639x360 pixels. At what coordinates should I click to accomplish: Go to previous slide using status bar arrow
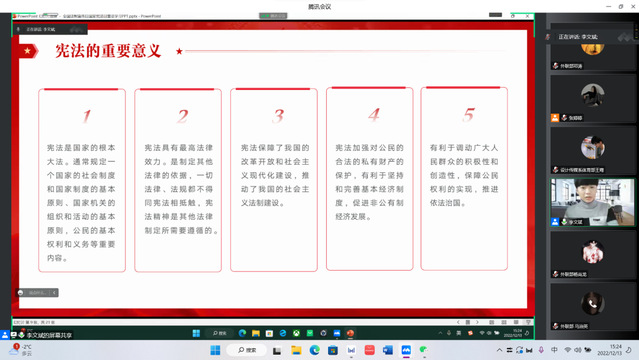pyautogui.click(x=458, y=322)
